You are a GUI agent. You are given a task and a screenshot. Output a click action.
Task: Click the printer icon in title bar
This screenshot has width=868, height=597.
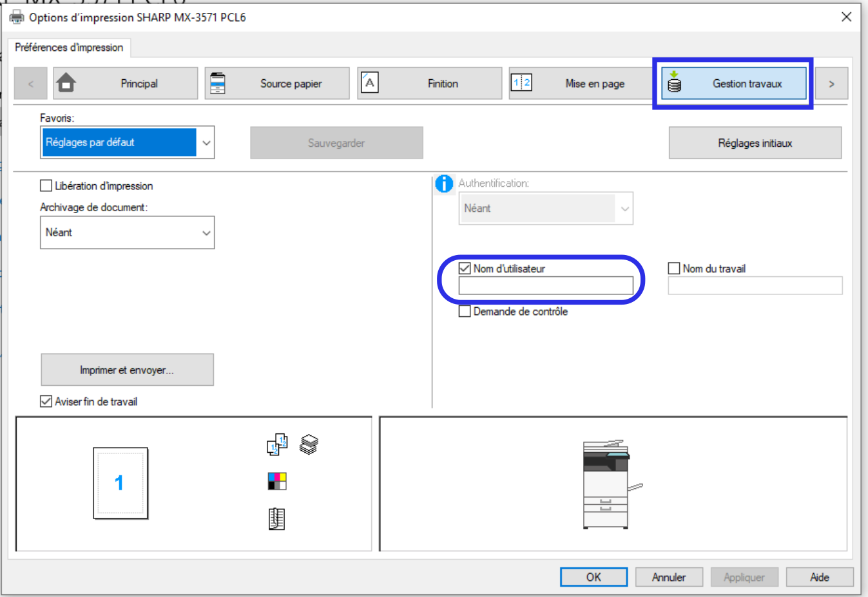coord(16,17)
